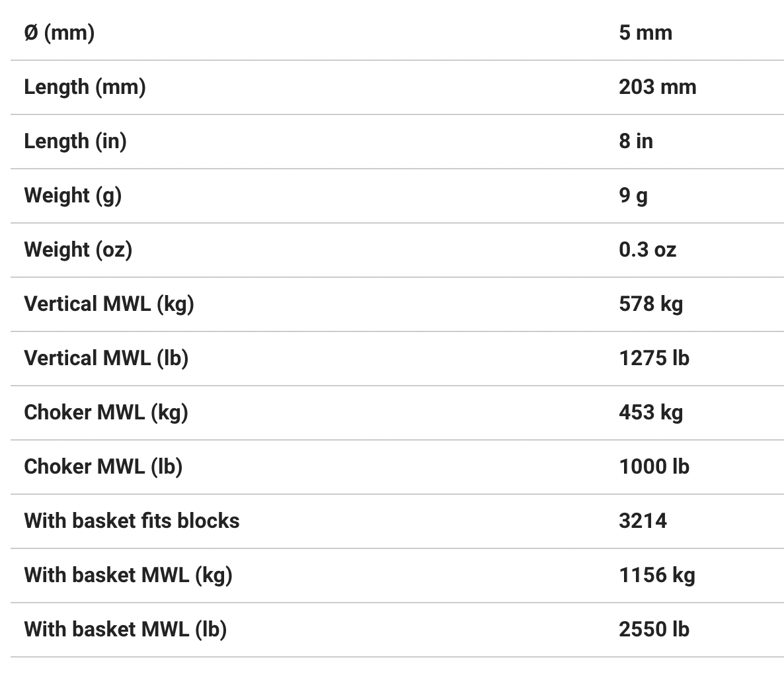Viewport: 784px width, 684px height.
Task: Select the "1000 lb" choker load value
Action: point(654,466)
